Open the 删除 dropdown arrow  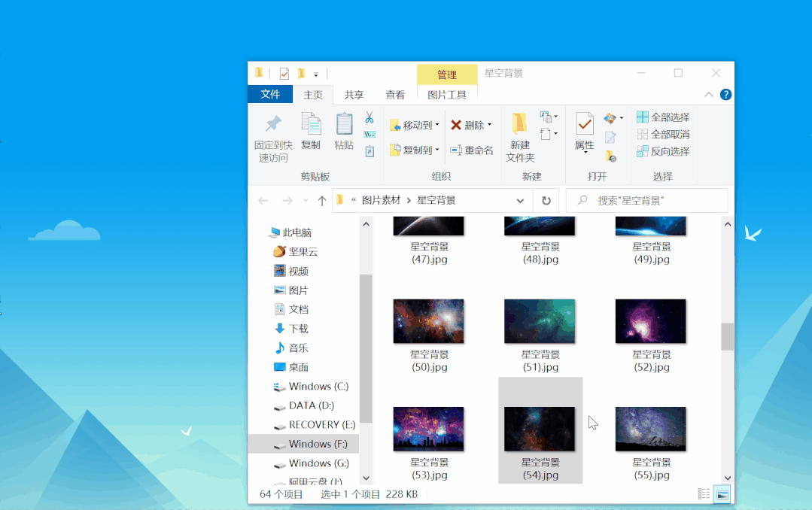(x=489, y=125)
